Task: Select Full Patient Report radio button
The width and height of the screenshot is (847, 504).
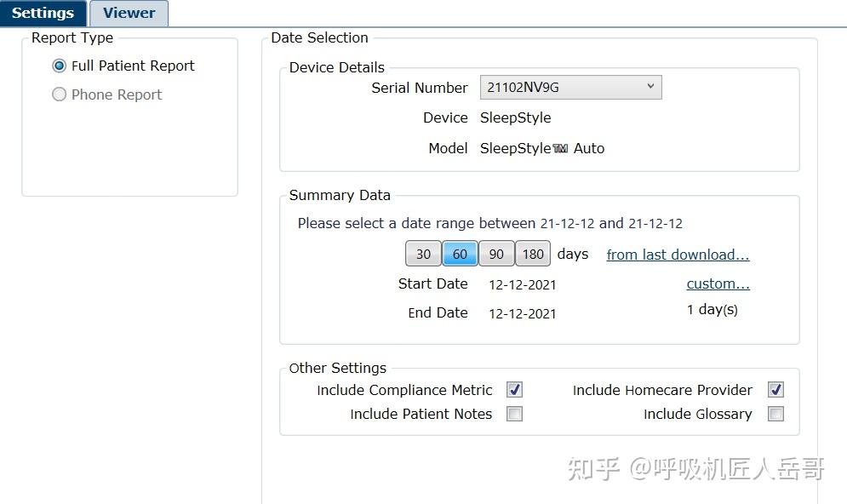Action: coord(60,66)
